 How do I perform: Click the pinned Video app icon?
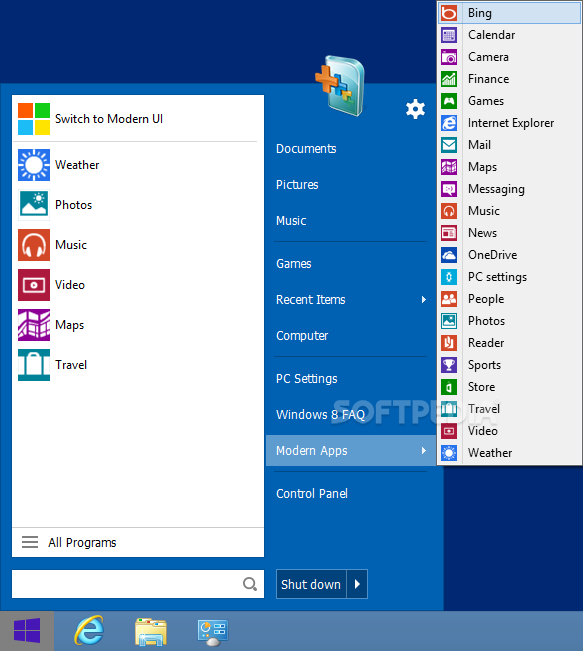point(34,285)
